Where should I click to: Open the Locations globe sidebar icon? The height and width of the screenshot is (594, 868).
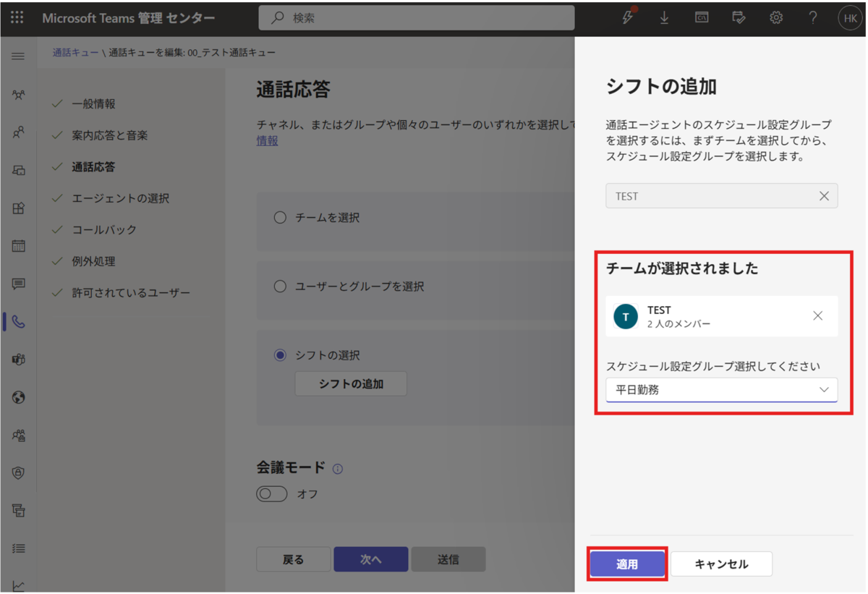pyautogui.click(x=19, y=397)
